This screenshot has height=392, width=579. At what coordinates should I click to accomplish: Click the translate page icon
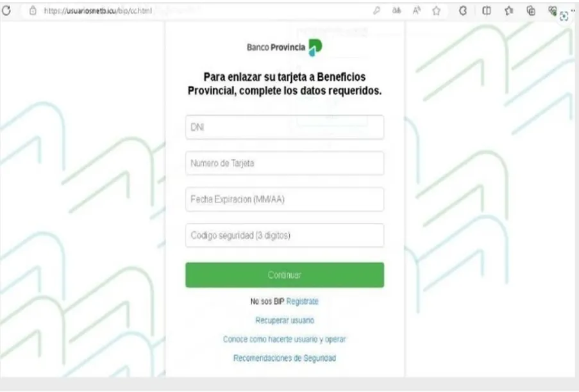(397, 11)
